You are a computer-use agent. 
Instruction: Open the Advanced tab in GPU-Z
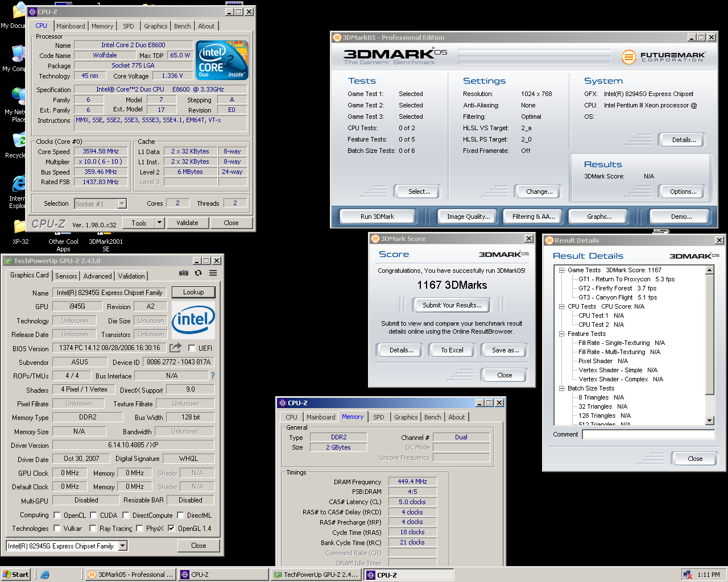pyautogui.click(x=98, y=276)
